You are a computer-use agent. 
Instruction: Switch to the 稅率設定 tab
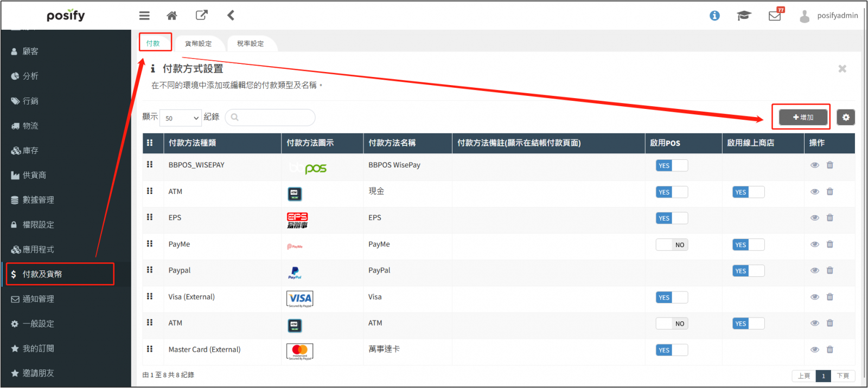click(x=251, y=44)
